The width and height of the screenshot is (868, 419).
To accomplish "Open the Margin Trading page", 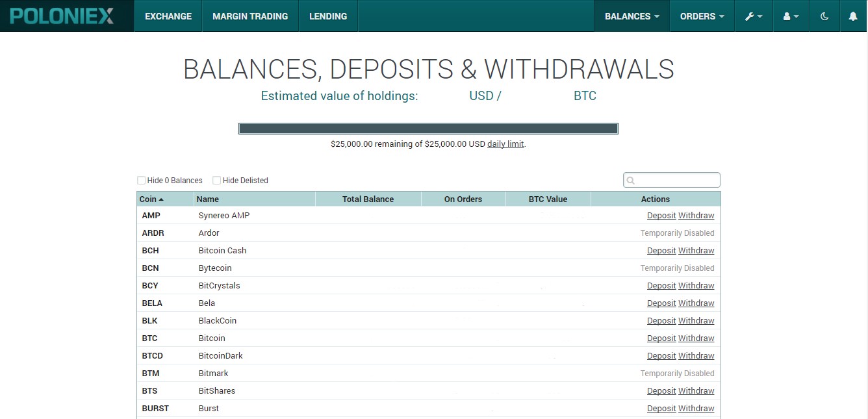I will (x=250, y=16).
